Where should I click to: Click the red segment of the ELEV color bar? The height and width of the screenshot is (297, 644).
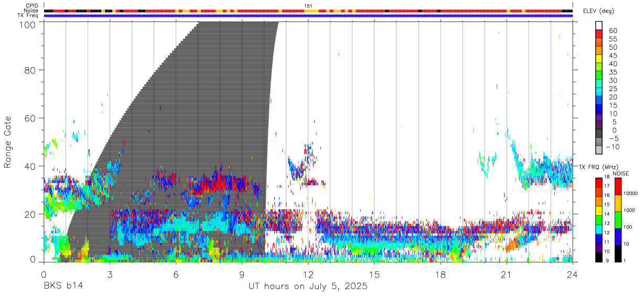(x=599, y=34)
